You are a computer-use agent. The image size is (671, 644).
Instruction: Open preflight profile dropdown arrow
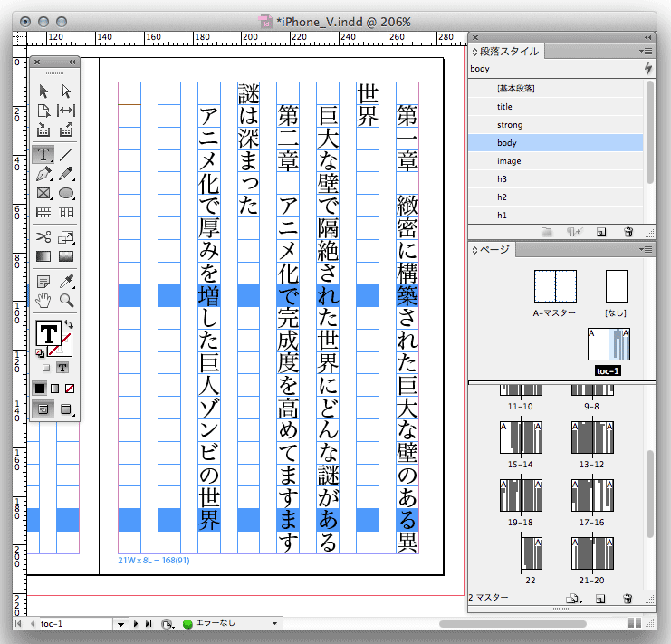tap(274, 624)
